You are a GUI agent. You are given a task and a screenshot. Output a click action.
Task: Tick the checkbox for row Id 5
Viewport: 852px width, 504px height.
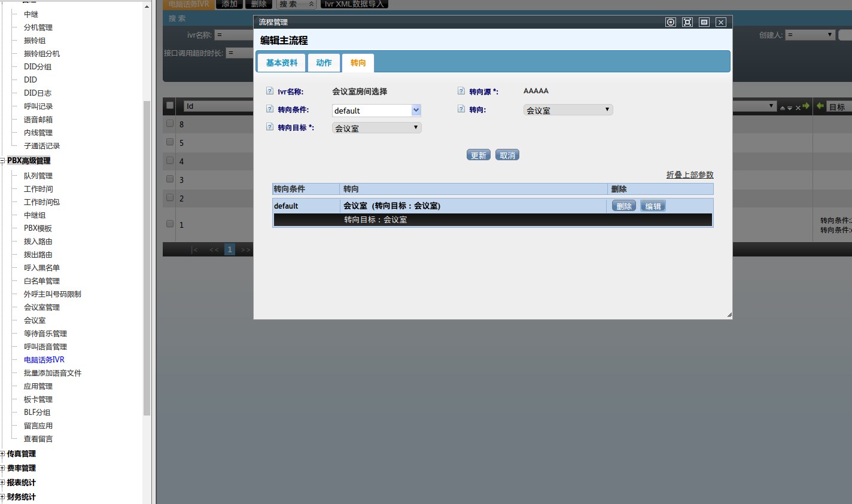(x=170, y=142)
